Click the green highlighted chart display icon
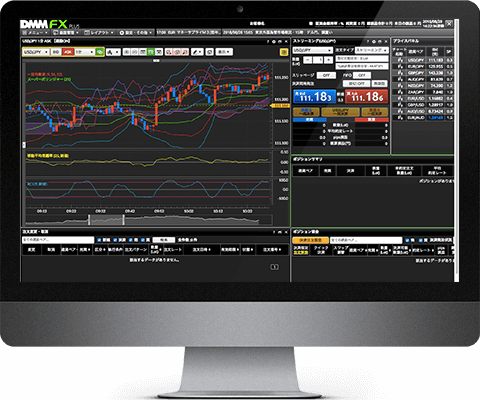 tap(151, 52)
